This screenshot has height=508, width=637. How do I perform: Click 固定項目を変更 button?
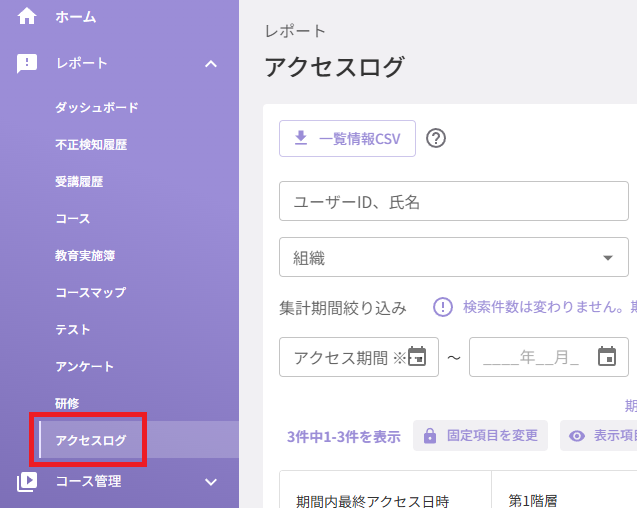coord(480,436)
